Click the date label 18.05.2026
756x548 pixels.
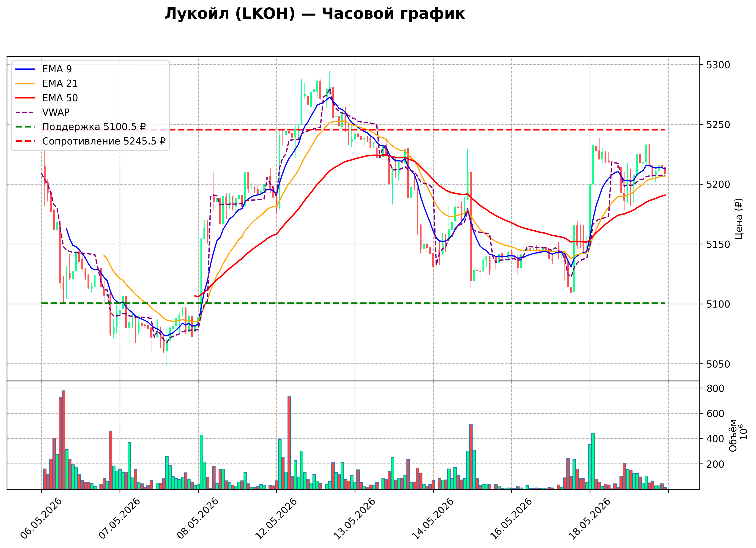click(589, 519)
